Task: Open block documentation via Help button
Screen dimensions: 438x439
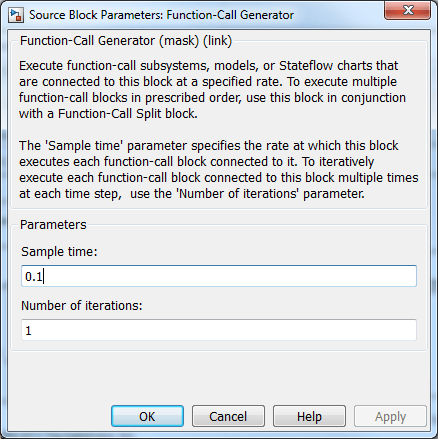Action: coord(309,416)
